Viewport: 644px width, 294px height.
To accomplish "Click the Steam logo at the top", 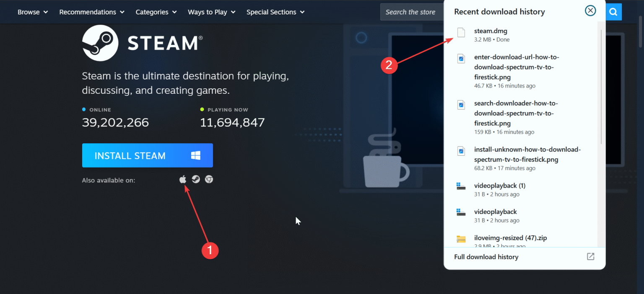I will 143,43.
